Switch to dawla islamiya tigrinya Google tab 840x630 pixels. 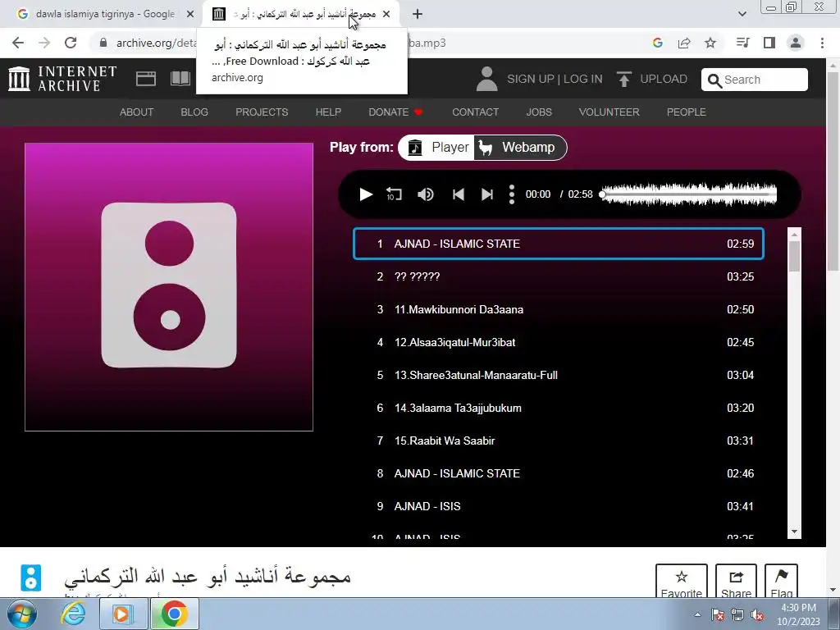click(x=105, y=14)
